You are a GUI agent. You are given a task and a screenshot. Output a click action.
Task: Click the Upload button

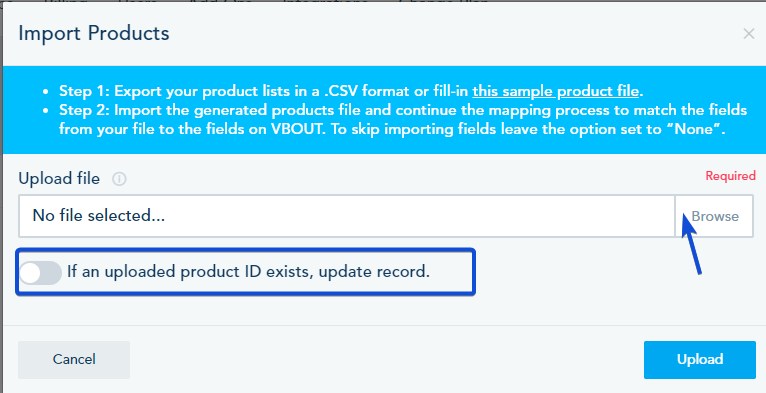[700, 360]
